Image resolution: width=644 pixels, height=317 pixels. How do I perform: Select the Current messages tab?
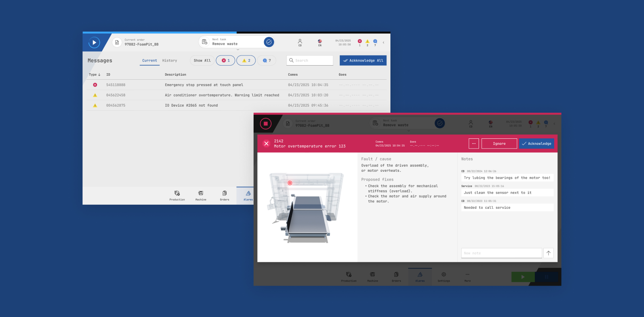click(149, 61)
